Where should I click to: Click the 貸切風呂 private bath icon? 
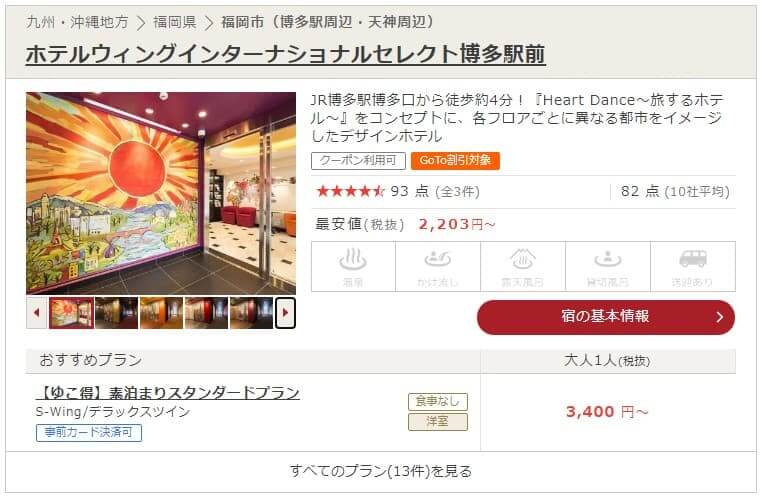[608, 266]
